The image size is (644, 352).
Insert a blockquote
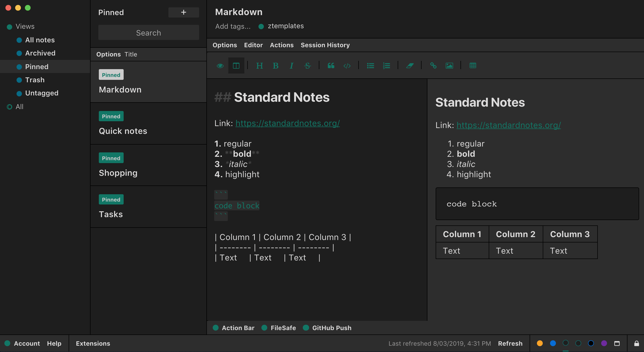[331, 66]
